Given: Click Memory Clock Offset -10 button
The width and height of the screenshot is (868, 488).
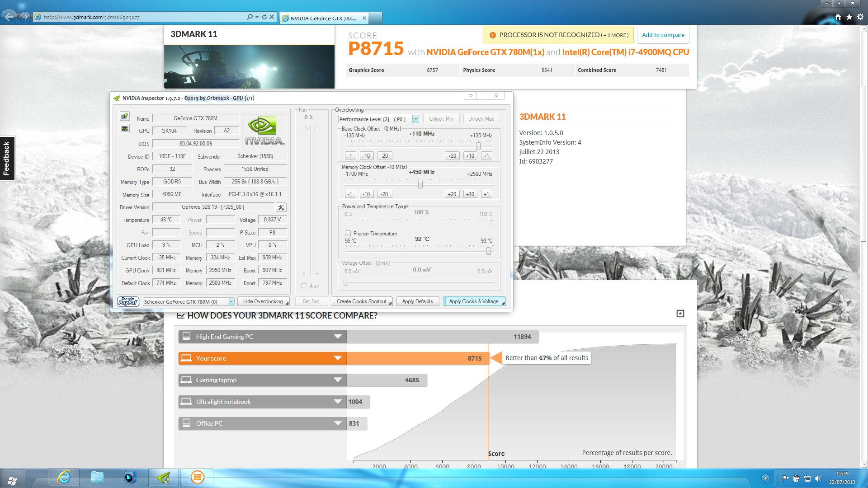Looking at the screenshot, I should tap(366, 194).
